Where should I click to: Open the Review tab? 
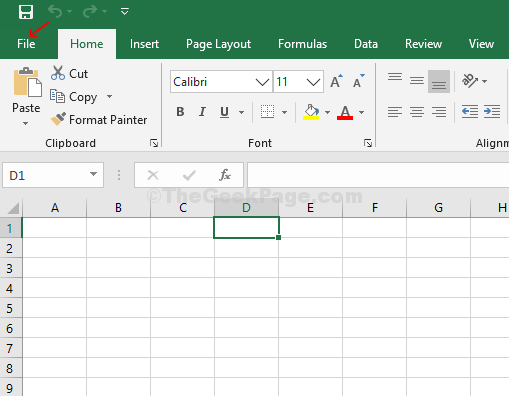(x=423, y=44)
